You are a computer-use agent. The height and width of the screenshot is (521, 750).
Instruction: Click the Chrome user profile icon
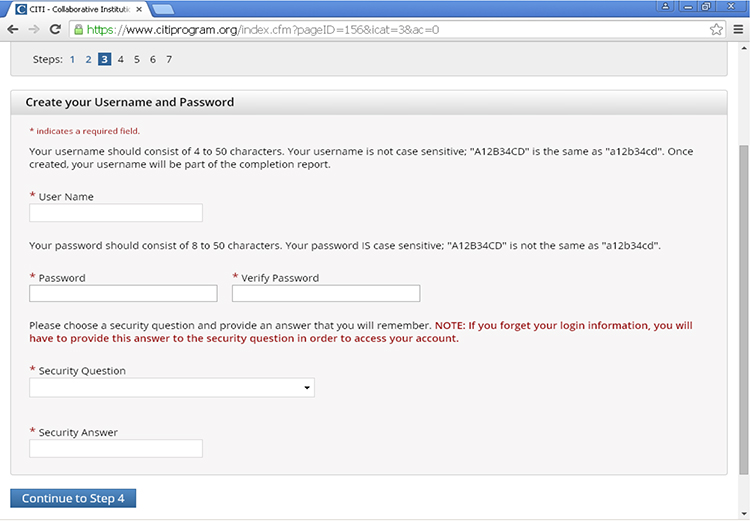pyautogui.click(x=665, y=6)
